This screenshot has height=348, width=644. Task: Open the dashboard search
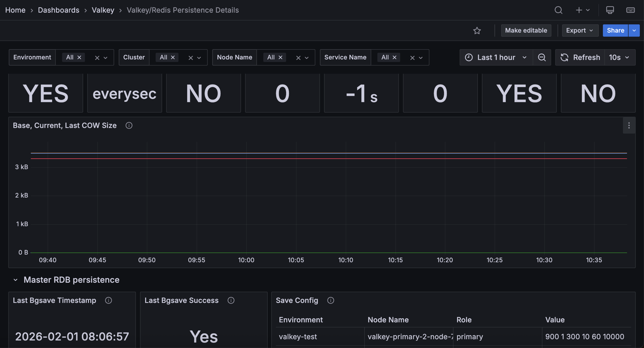click(558, 10)
